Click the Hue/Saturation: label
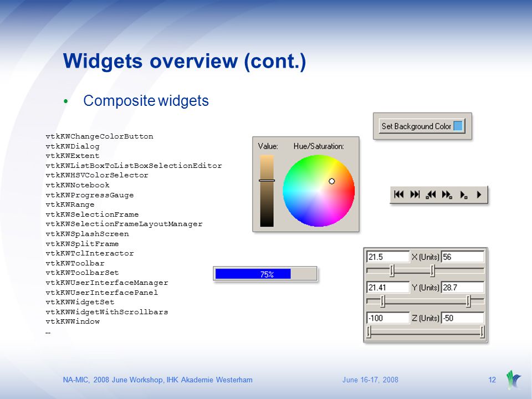The height and width of the screenshot is (399, 532). pos(319,146)
